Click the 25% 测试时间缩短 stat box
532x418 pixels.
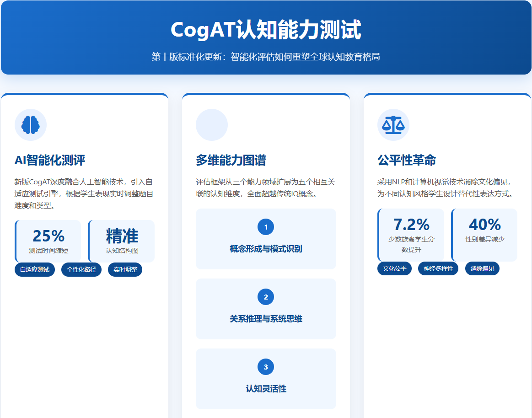click(48, 241)
